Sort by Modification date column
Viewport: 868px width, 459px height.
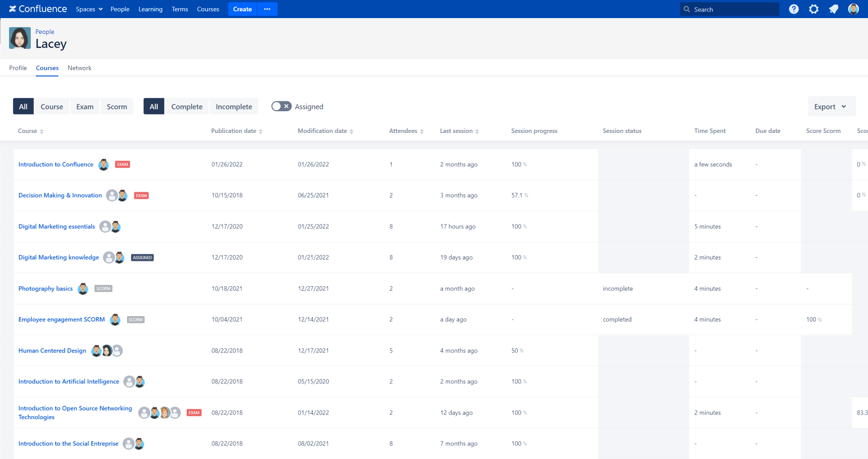coord(325,131)
